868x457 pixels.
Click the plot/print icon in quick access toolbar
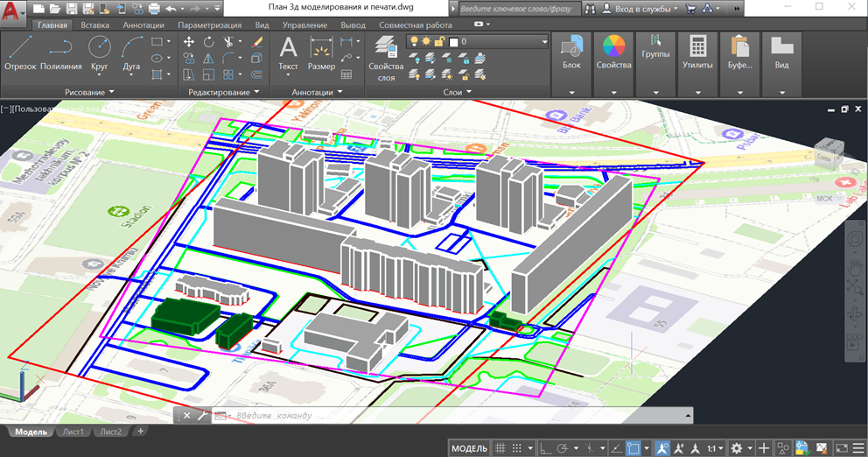[154, 9]
